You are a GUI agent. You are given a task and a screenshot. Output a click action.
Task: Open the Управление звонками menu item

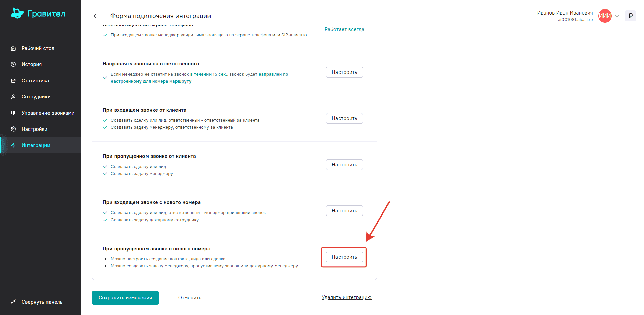tap(48, 113)
